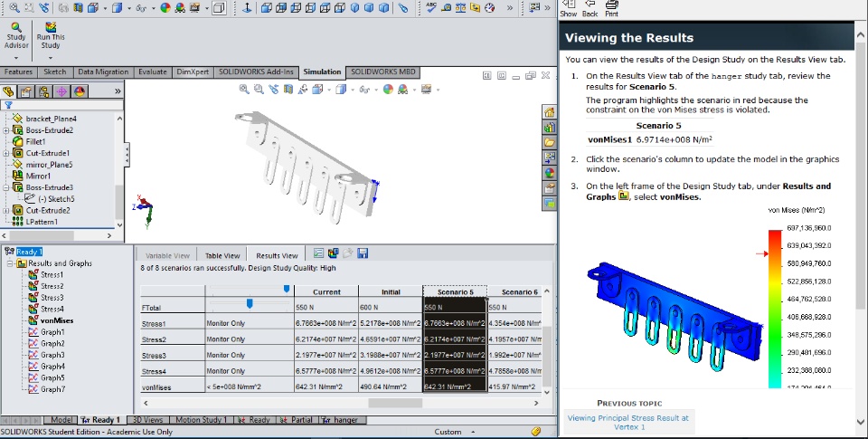Switch to the Sketch tab
This screenshot has width=868, height=439.
55,72
